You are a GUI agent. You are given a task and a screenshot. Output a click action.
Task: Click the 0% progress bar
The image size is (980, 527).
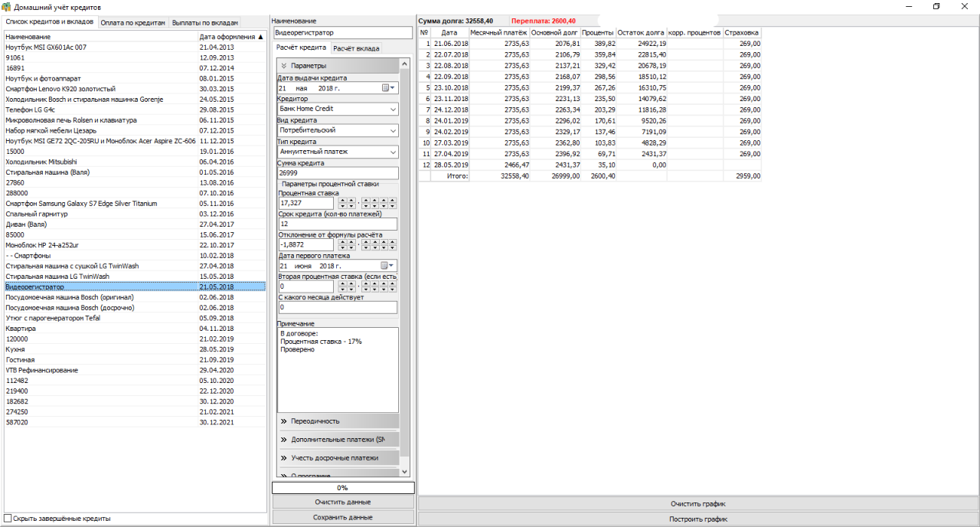click(342, 488)
